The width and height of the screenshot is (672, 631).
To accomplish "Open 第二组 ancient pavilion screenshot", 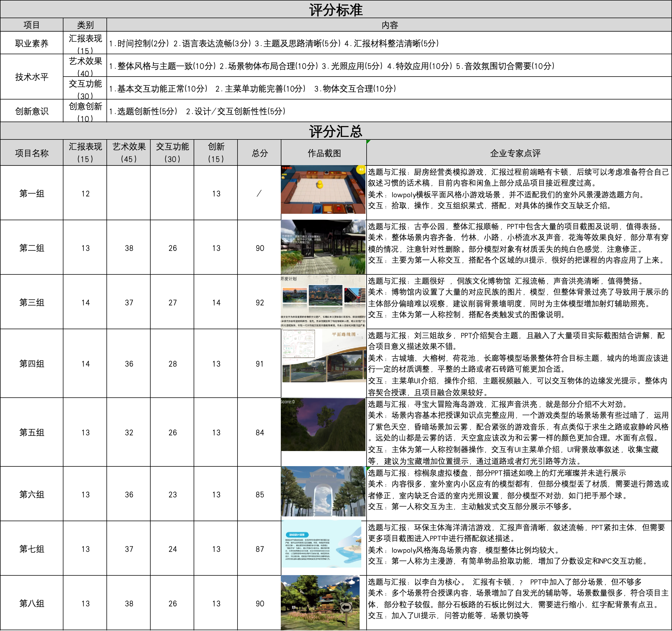I will (x=323, y=247).
